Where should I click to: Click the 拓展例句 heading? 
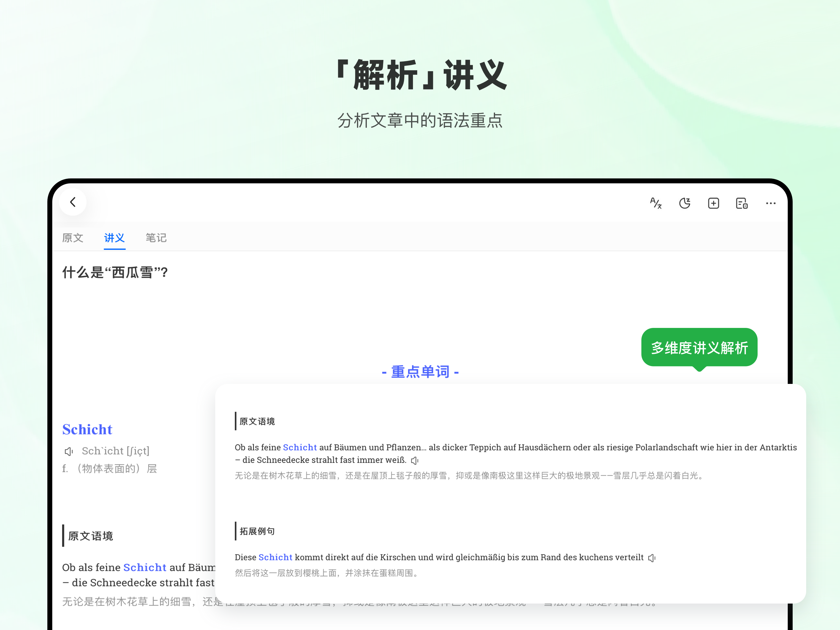pyautogui.click(x=257, y=531)
